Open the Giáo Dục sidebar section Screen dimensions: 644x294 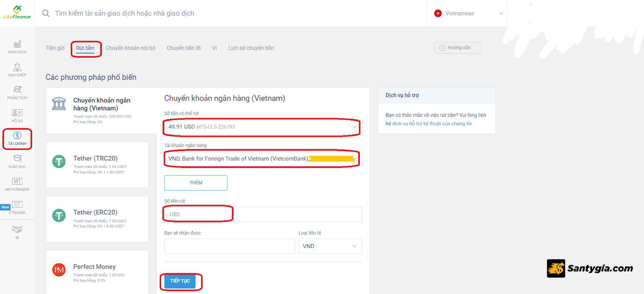pos(17,161)
